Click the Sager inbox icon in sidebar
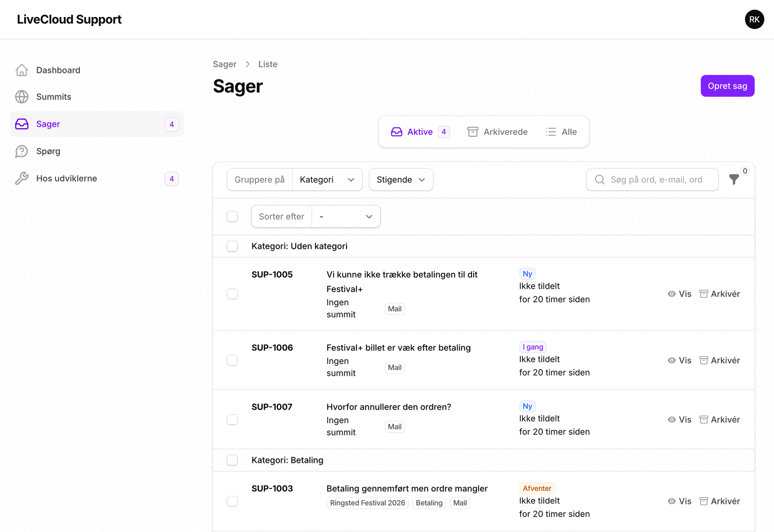This screenshot has width=774, height=532. 22,124
